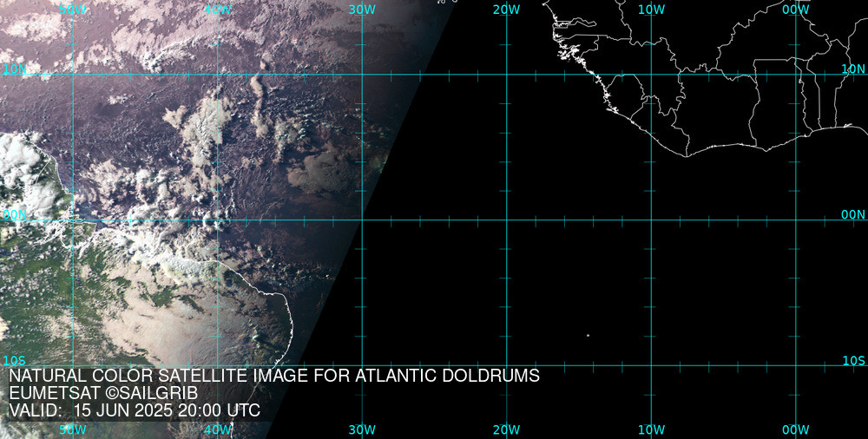The width and height of the screenshot is (868, 439).
Task: Click the 00W longitude label along top edge
Action: pos(795,10)
